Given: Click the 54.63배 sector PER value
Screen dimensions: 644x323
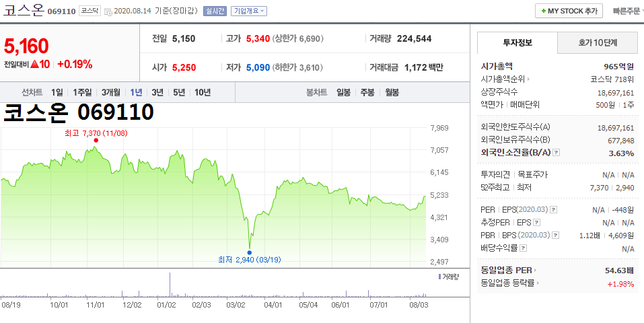Looking at the screenshot, I should 620,271.
